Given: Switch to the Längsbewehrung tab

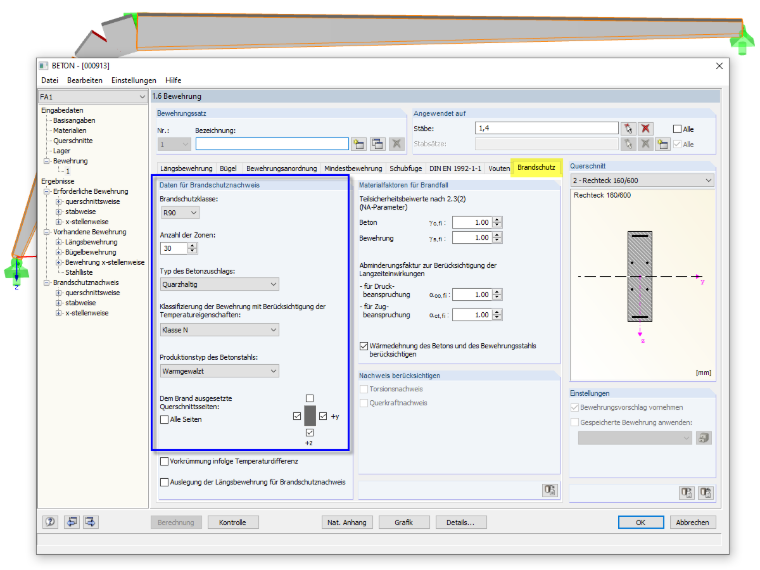Looking at the screenshot, I should (186, 168).
